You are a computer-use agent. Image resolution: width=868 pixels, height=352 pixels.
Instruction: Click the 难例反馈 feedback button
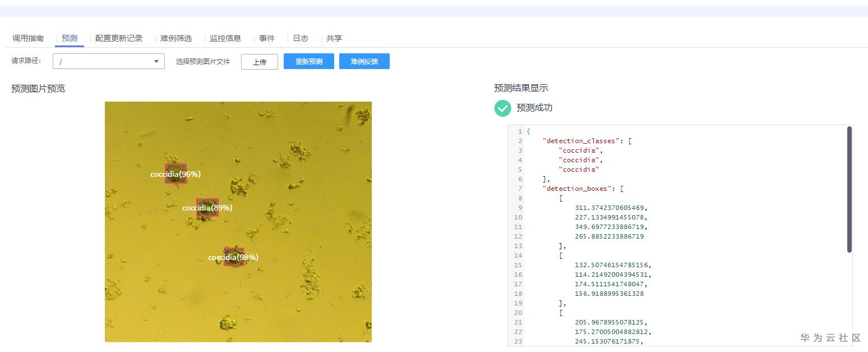click(x=364, y=61)
